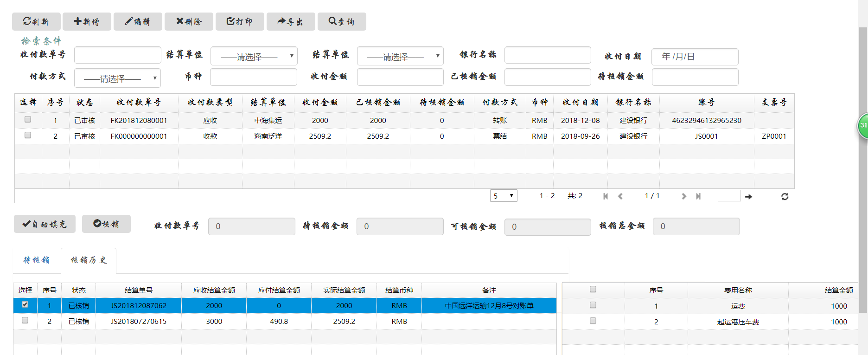Click the jump-to-page arrow icon

tap(748, 197)
